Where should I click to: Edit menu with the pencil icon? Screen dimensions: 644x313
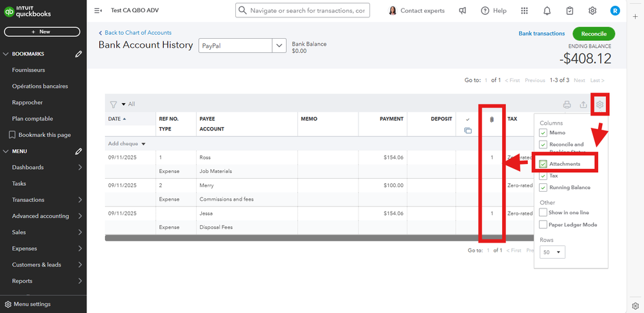coord(79,152)
